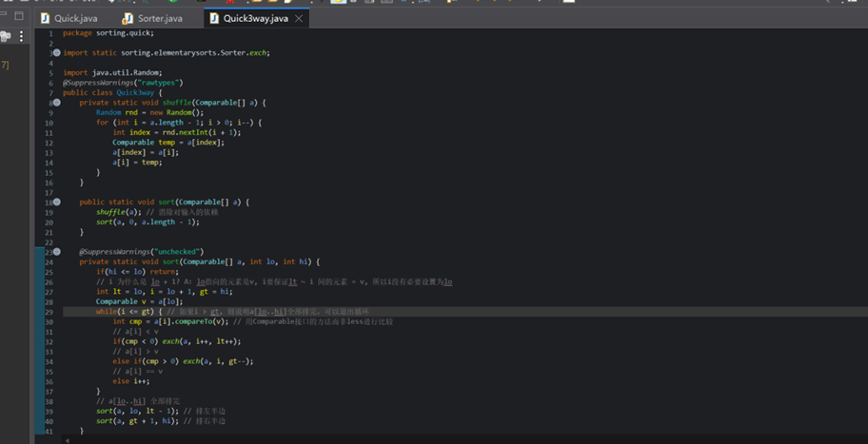
Task: Click the "else i++;" statement
Action: [131, 381]
